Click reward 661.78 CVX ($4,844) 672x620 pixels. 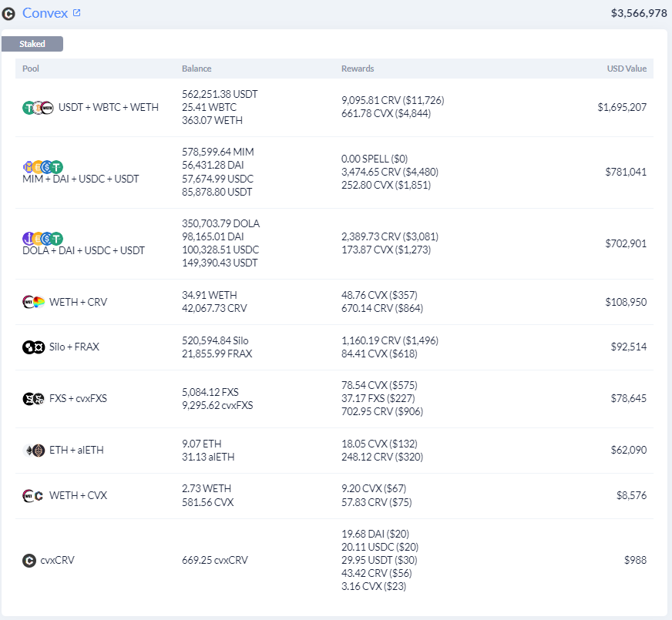click(x=386, y=113)
